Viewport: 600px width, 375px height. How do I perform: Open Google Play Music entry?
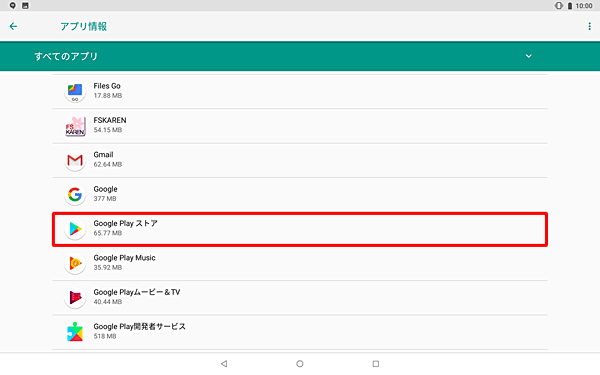pyautogui.click(x=300, y=264)
